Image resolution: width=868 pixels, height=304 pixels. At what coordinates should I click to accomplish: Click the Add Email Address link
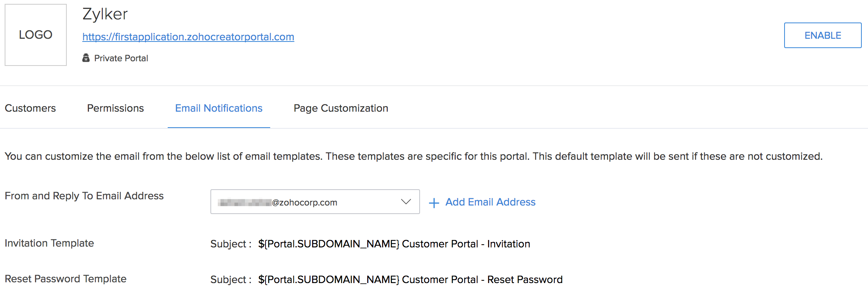(x=490, y=202)
